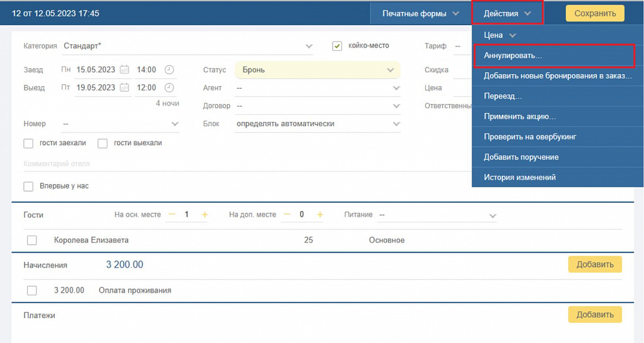Add a new charge in Начисления
The width and height of the screenshot is (644, 343).
(x=595, y=264)
